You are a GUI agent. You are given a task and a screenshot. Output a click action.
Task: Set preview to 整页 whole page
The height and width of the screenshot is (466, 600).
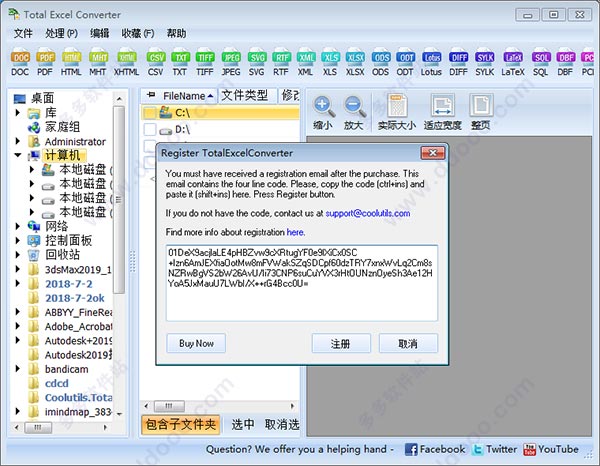tap(481, 112)
